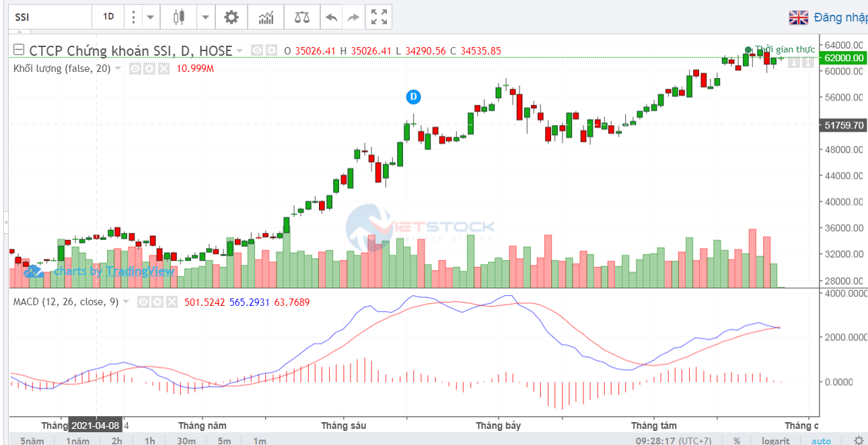
Task: Open chart properties with the toolbar gear
Action: coord(231,17)
